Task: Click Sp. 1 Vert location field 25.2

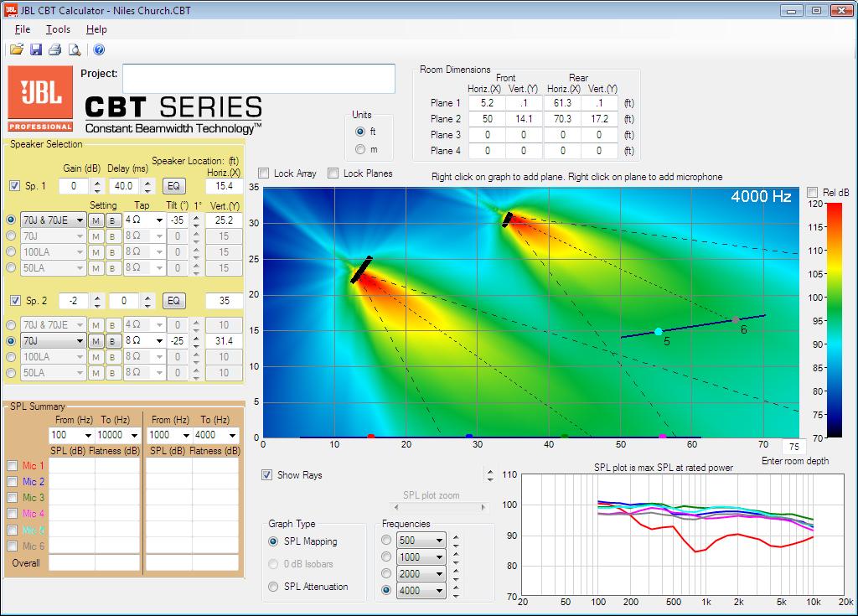Action: coord(225,220)
